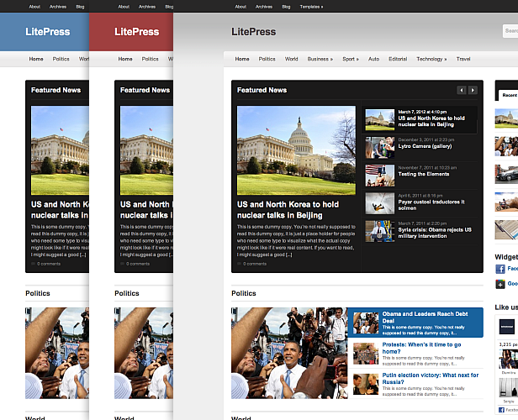Open Politics in blue theme navigation
Screen dimensions: 518x420
coord(61,59)
